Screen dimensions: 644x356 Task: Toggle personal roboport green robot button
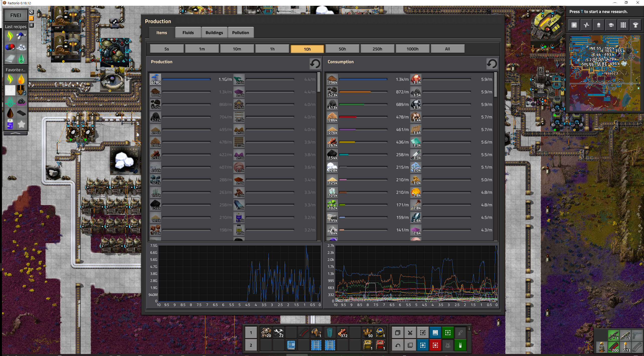pyautogui.click(x=460, y=345)
